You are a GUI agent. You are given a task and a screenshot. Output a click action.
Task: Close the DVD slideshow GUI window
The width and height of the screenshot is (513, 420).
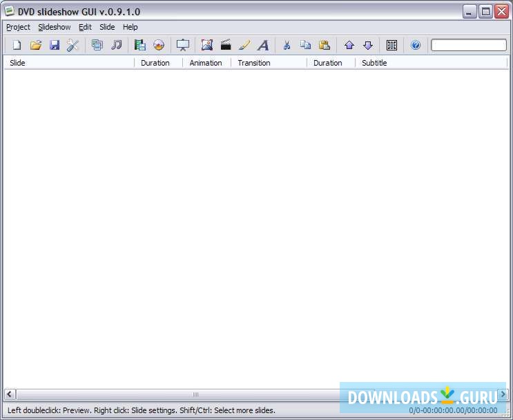point(501,12)
